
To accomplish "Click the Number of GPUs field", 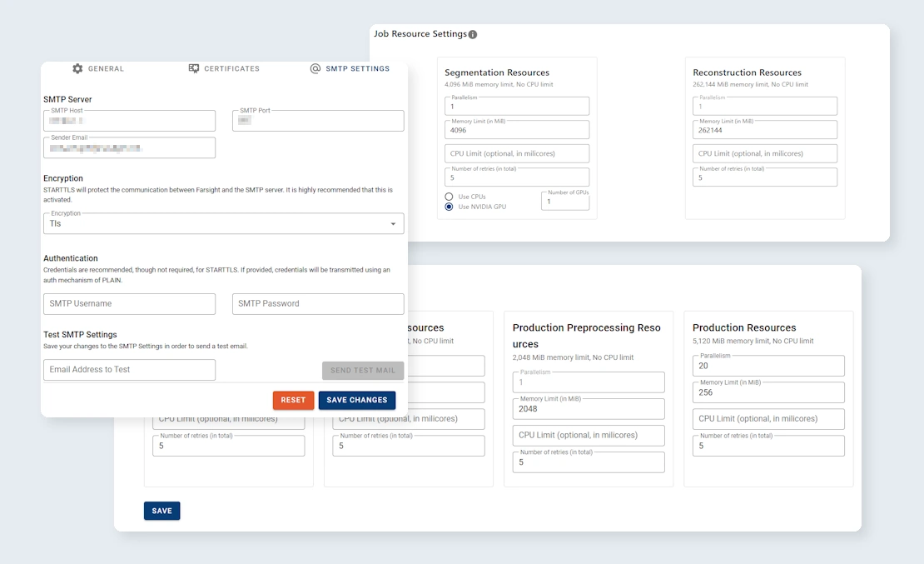I will pyautogui.click(x=564, y=201).
